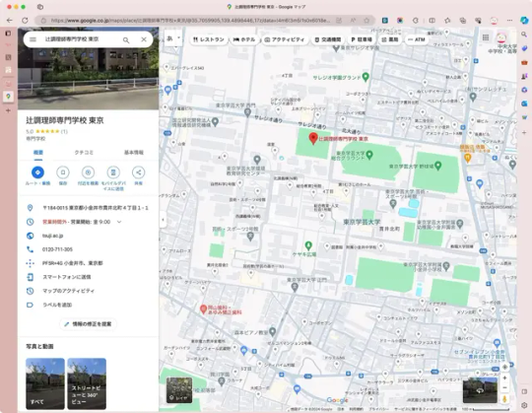Viewport: 532px width, 413px height.
Task: Click the my-location target icon
Action: 504,367
